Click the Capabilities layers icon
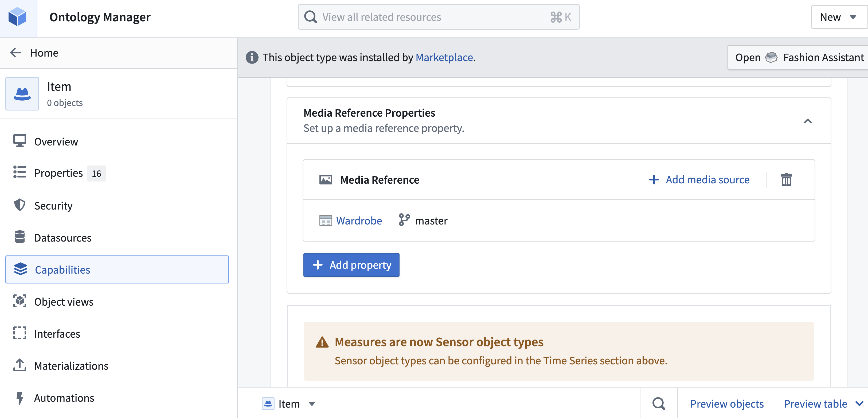This screenshot has height=418, width=868. (20, 269)
